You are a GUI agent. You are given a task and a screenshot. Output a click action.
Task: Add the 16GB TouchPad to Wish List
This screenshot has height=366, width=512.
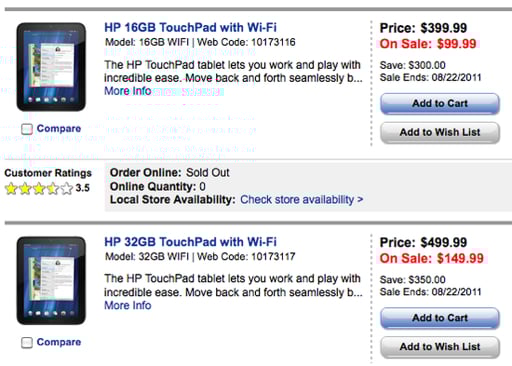pyautogui.click(x=440, y=133)
